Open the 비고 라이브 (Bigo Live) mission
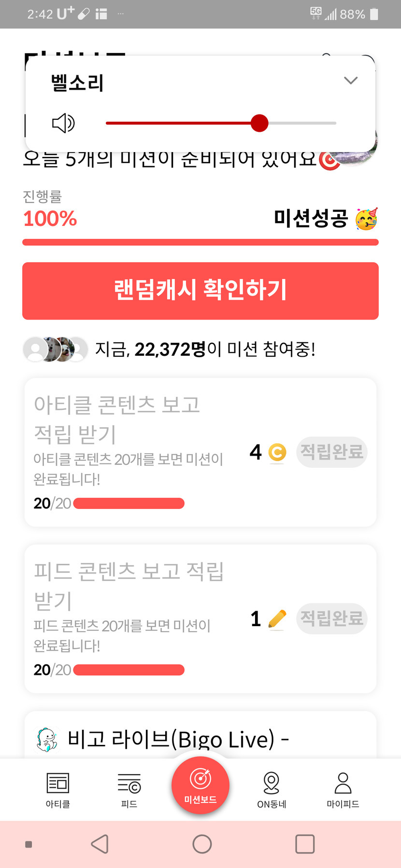This screenshot has width=401, height=868. click(179, 739)
